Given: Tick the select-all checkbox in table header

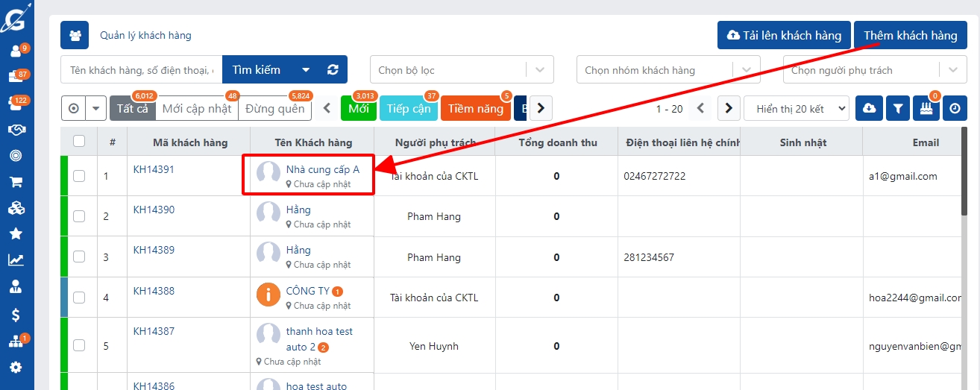Looking at the screenshot, I should pyautogui.click(x=79, y=141).
